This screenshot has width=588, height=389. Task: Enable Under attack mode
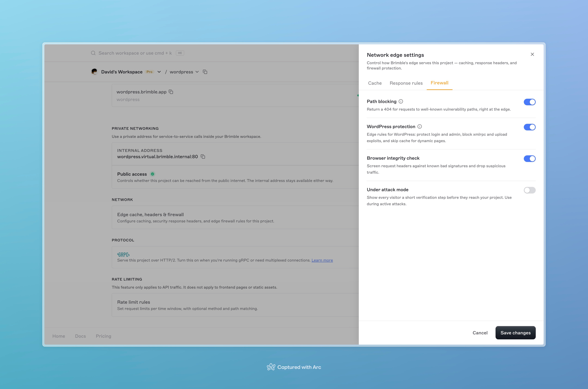[529, 190]
